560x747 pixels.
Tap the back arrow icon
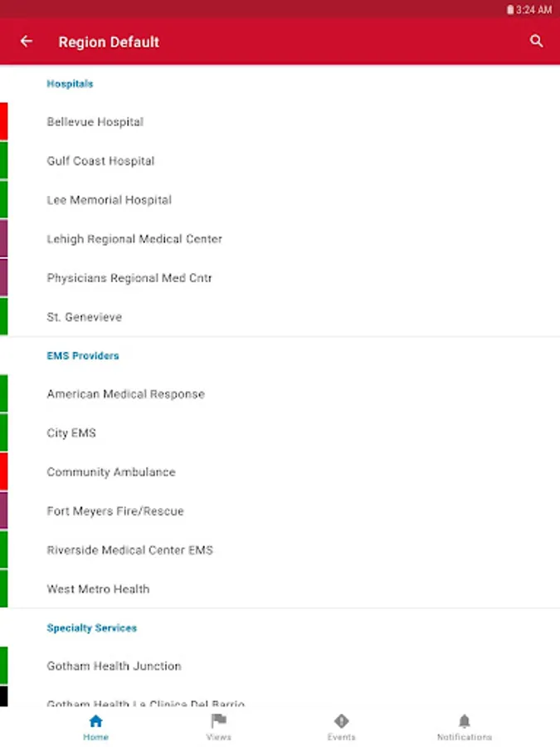27,41
